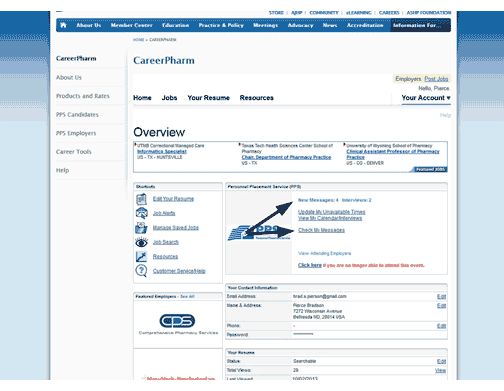Switch to the Resources tab
This screenshot has width=504, height=391.
point(257,98)
